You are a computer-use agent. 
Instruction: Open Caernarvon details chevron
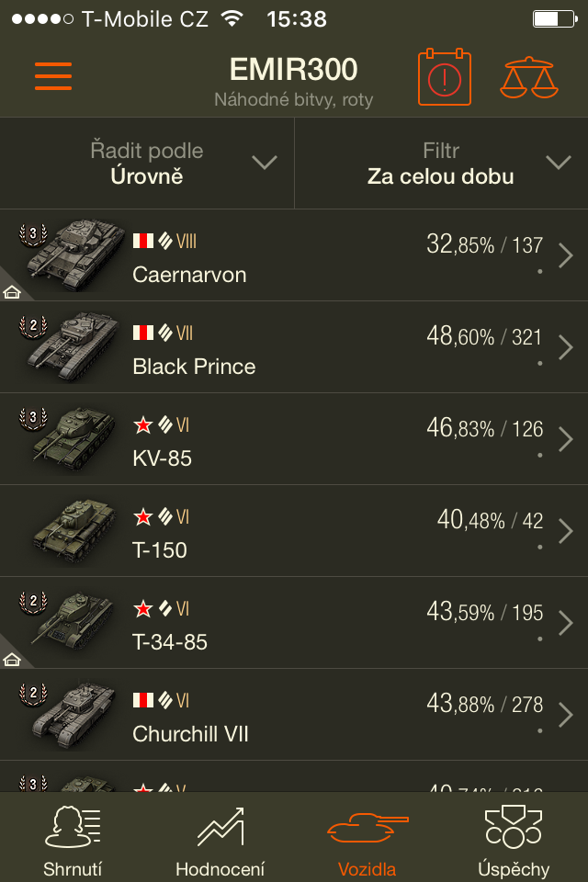coord(566,255)
